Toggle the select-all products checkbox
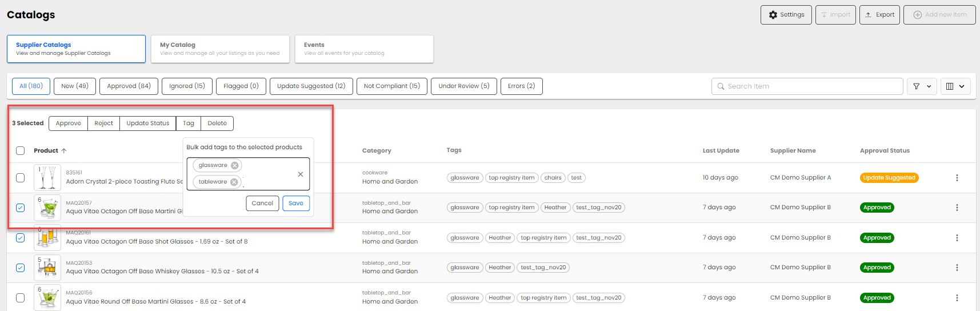 (x=21, y=151)
